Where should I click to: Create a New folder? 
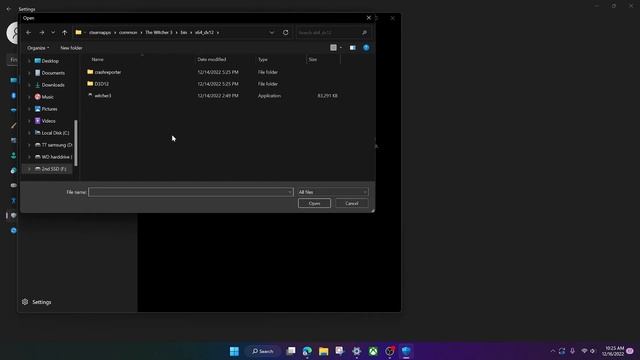(71, 48)
